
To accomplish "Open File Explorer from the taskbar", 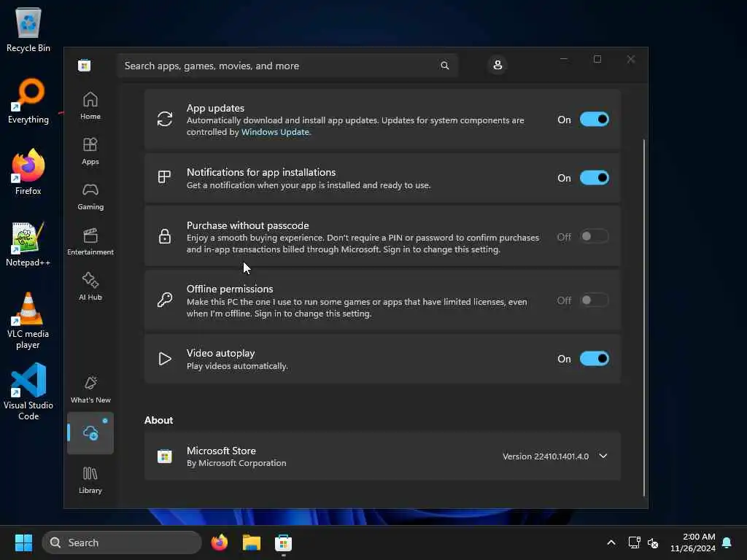I will [252, 542].
